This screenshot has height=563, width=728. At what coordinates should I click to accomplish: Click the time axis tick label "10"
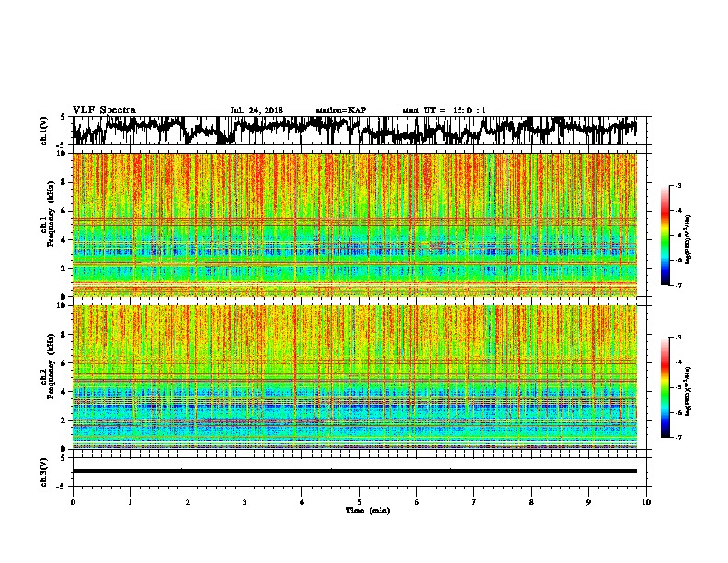coord(646,502)
